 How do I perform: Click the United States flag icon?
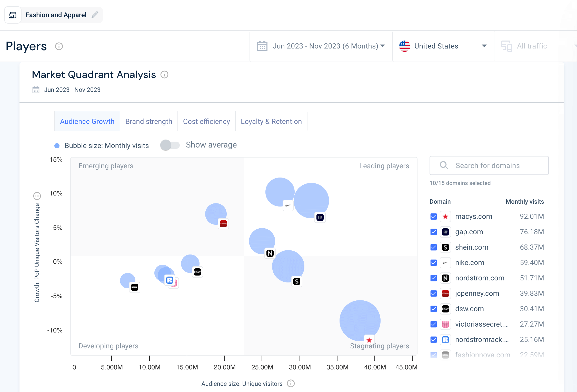click(405, 46)
